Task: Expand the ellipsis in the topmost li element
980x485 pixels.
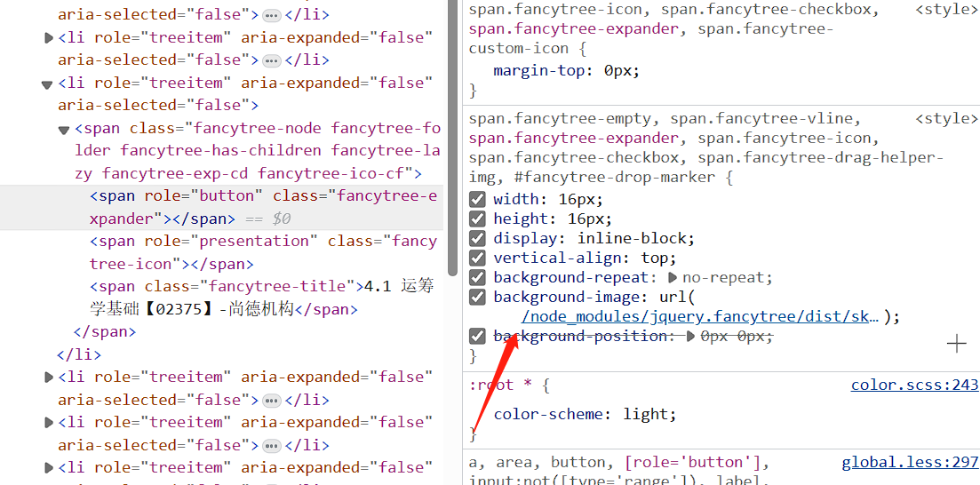Action: tap(272, 15)
